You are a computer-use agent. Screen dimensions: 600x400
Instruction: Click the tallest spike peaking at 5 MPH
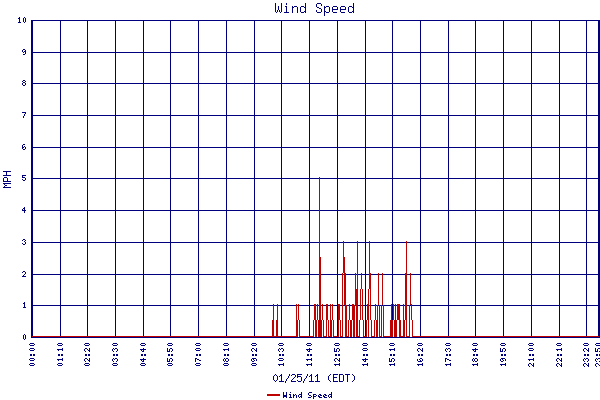tap(319, 180)
